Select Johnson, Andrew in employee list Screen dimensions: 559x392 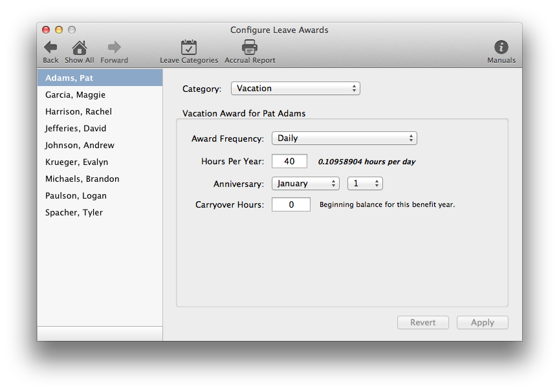pyautogui.click(x=100, y=145)
